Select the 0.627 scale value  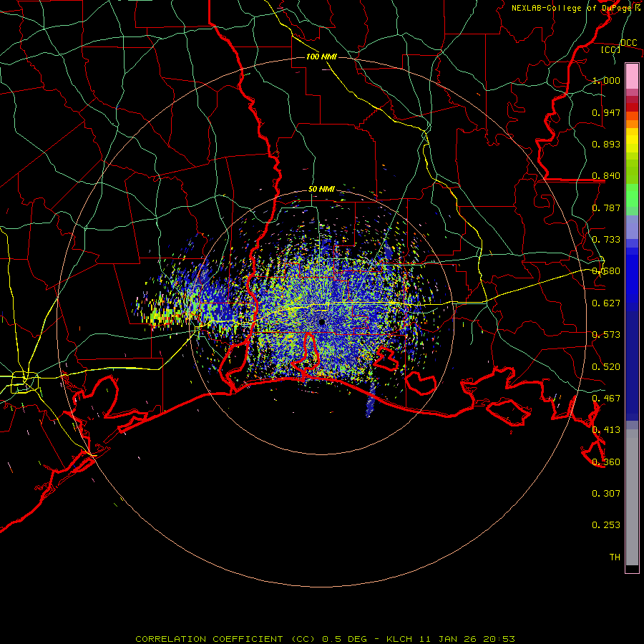click(x=606, y=303)
